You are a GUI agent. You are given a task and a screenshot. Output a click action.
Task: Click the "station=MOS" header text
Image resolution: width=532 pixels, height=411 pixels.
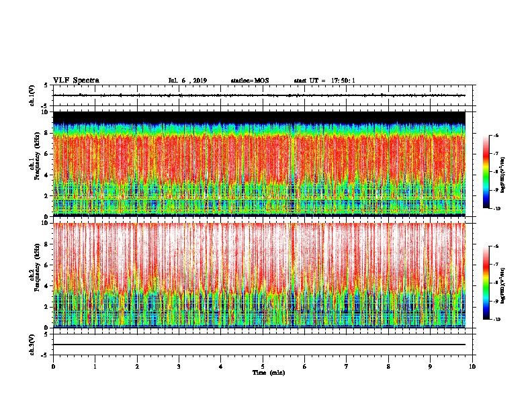click(x=250, y=81)
